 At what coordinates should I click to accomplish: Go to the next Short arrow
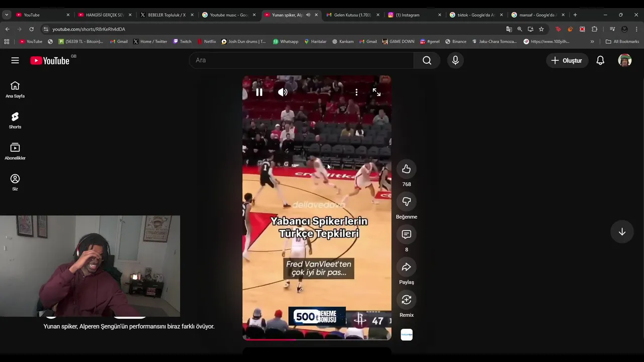pos(622,232)
